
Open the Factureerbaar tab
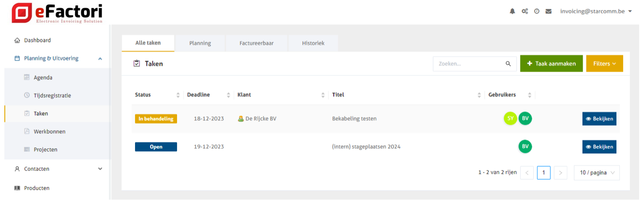click(x=256, y=43)
